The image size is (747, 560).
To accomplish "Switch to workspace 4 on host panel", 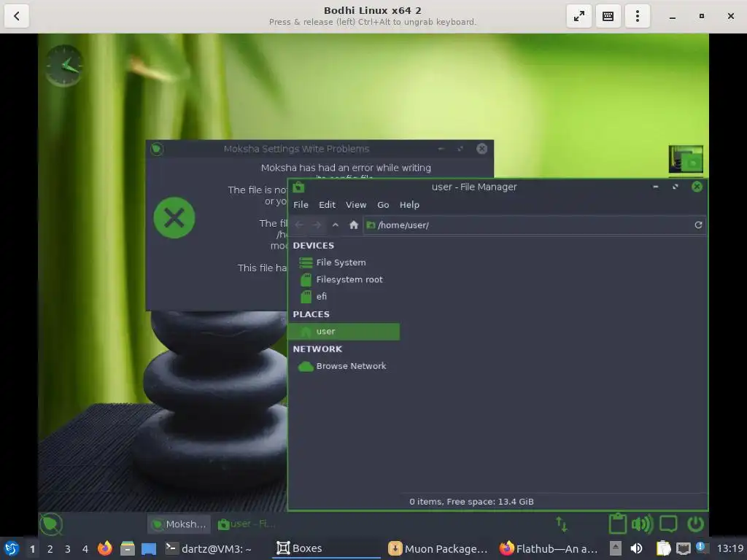I will point(85,549).
